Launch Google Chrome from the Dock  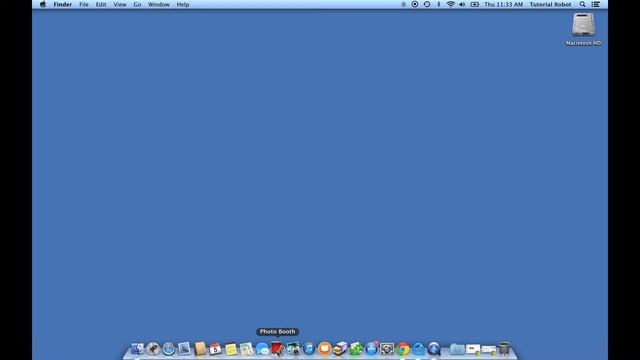403,349
